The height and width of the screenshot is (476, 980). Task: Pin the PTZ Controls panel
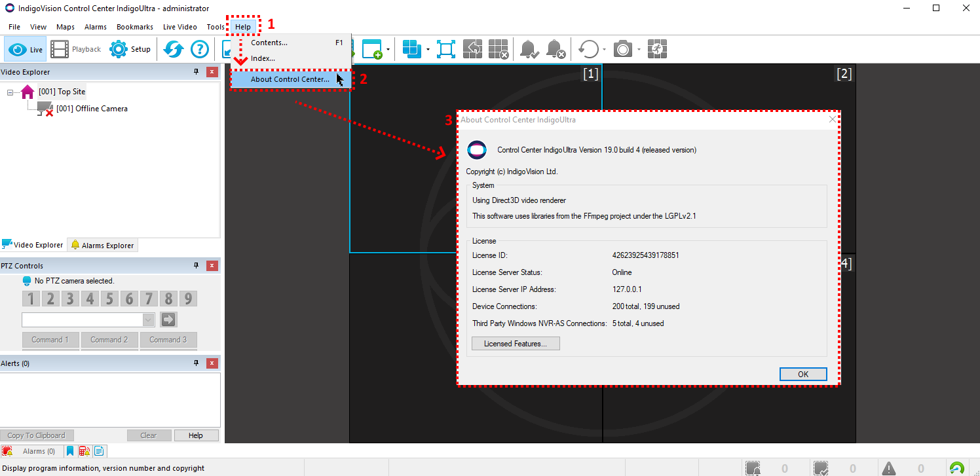point(195,265)
